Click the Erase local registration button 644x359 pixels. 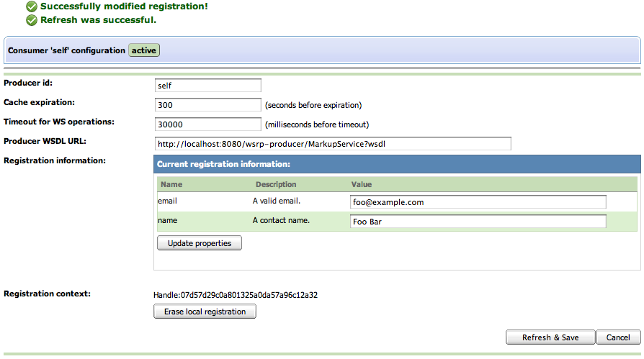(205, 312)
